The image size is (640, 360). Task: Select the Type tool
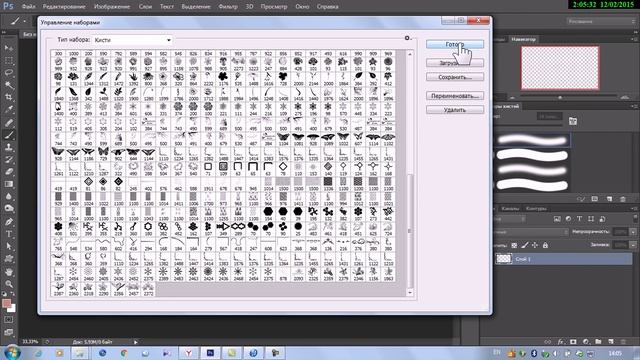[x=9, y=234]
